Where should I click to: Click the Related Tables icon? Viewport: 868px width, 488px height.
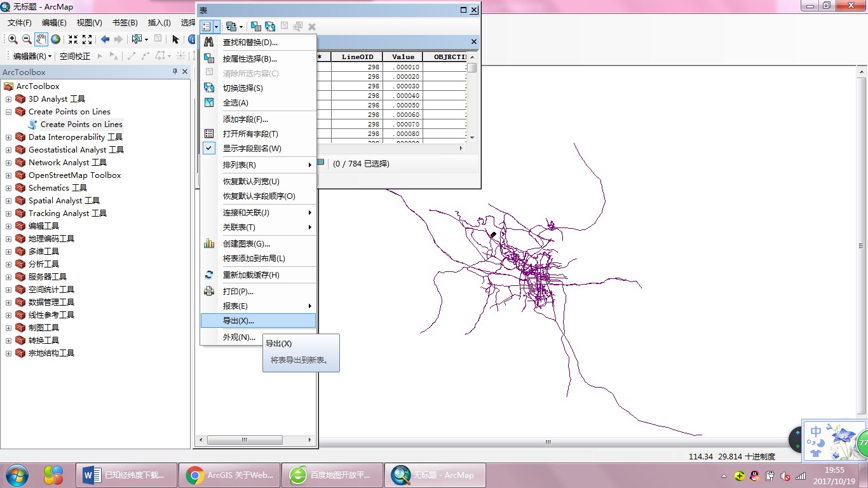(x=230, y=26)
